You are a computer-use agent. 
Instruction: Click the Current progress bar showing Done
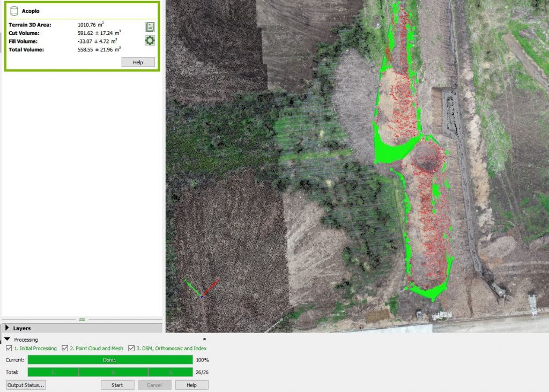[110, 360]
